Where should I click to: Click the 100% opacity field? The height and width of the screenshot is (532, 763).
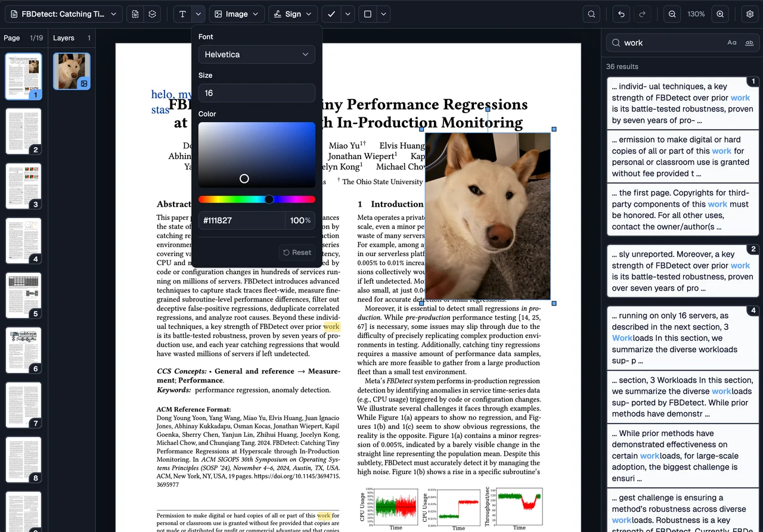pos(300,220)
